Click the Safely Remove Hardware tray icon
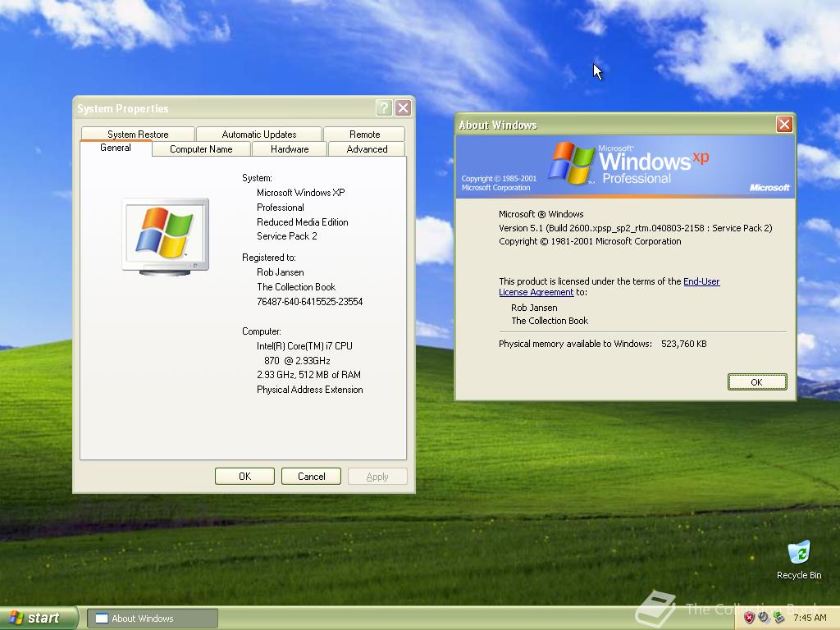The image size is (840, 630). (x=779, y=618)
